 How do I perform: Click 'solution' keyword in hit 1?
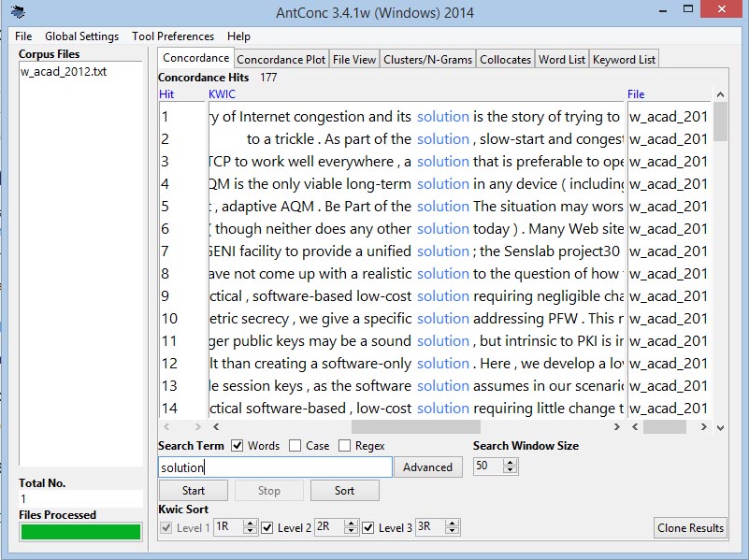click(x=443, y=117)
